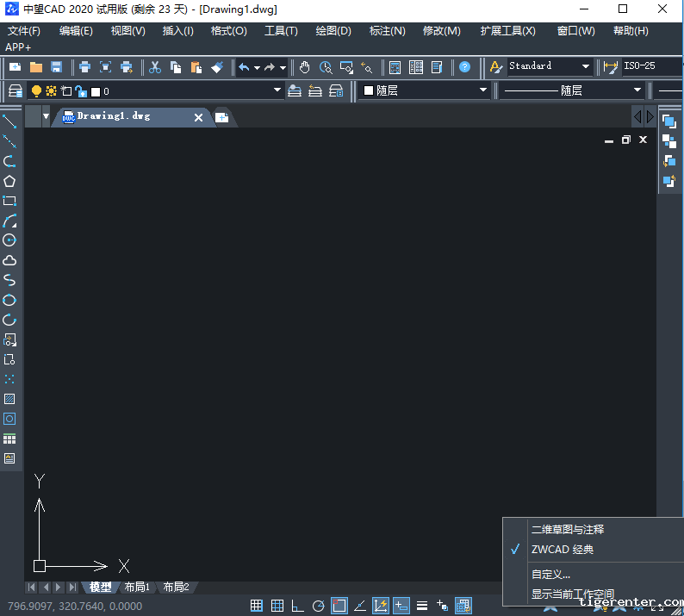
Task: Open the undo history dropdown arrow
Action: coord(257,67)
